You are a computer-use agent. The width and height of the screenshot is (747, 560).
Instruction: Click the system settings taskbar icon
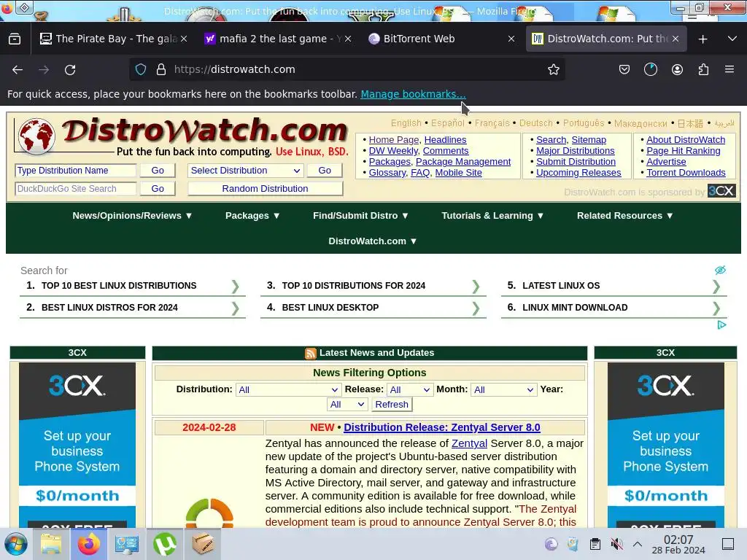coord(127,544)
